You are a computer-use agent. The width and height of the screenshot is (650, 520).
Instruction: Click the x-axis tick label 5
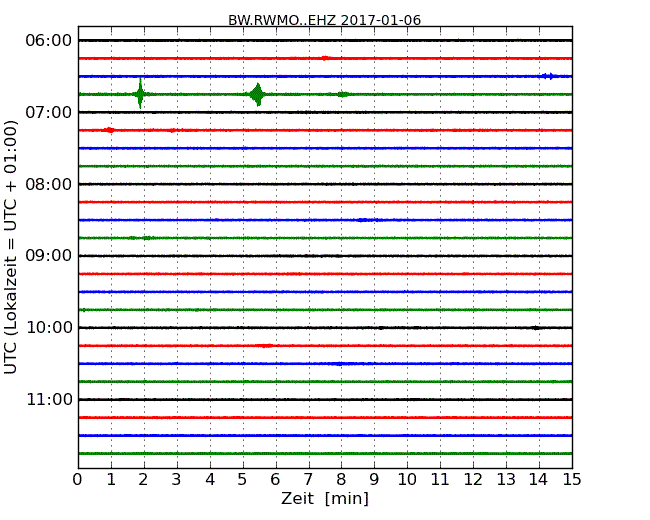click(243, 479)
